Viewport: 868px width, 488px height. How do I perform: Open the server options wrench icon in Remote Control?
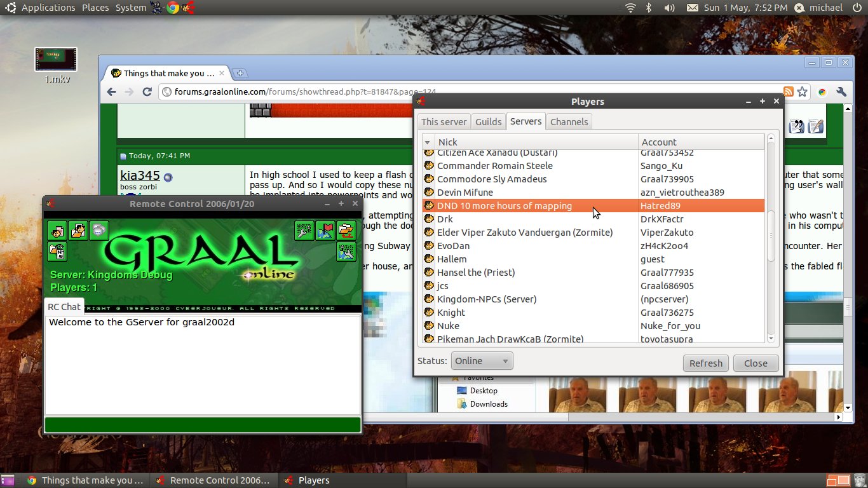[304, 231]
